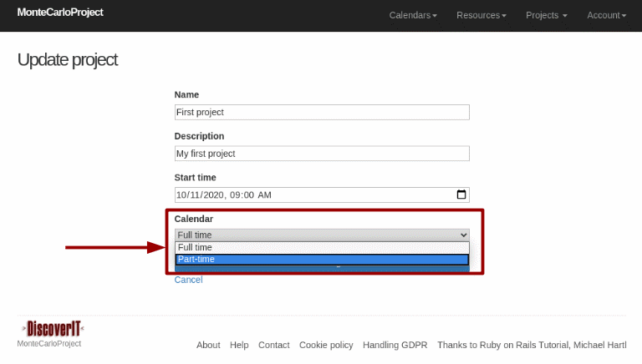Click the Calendar select box

pyautogui.click(x=322, y=235)
